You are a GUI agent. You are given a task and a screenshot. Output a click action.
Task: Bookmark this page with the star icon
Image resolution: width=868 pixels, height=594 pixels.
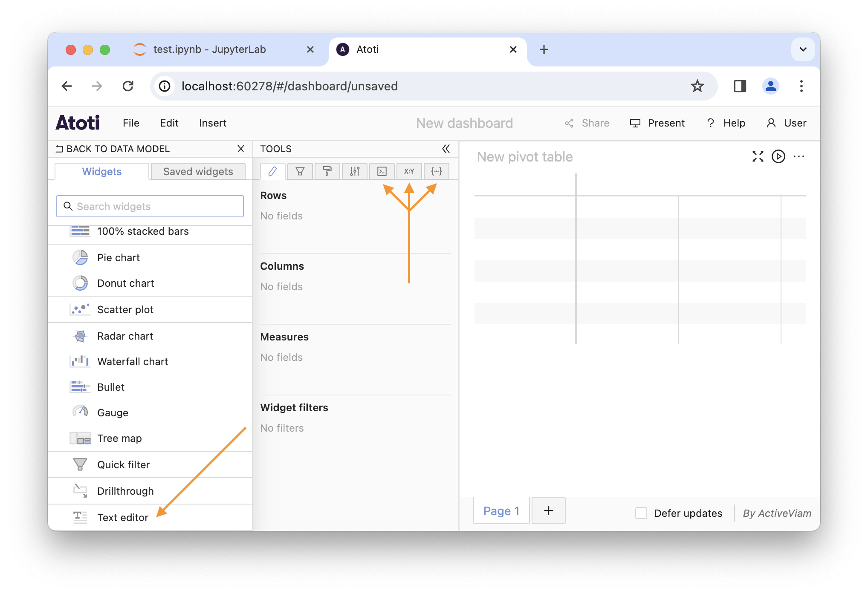[x=697, y=86]
